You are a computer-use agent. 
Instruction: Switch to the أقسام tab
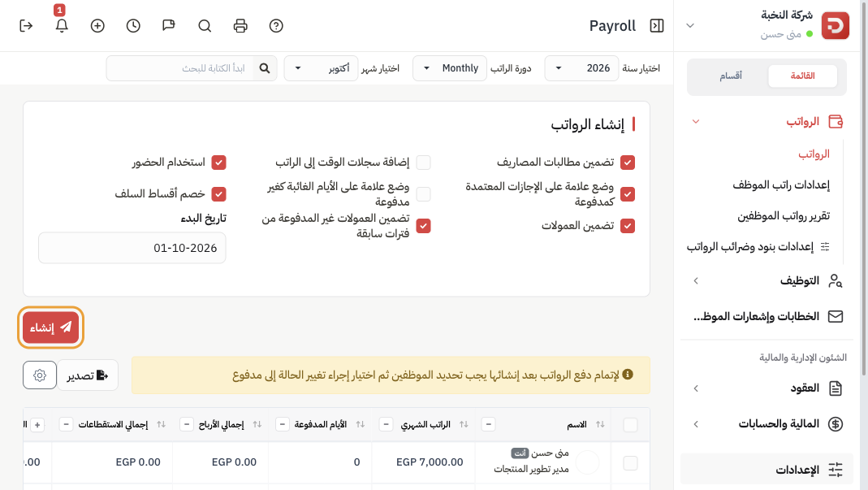coord(731,76)
